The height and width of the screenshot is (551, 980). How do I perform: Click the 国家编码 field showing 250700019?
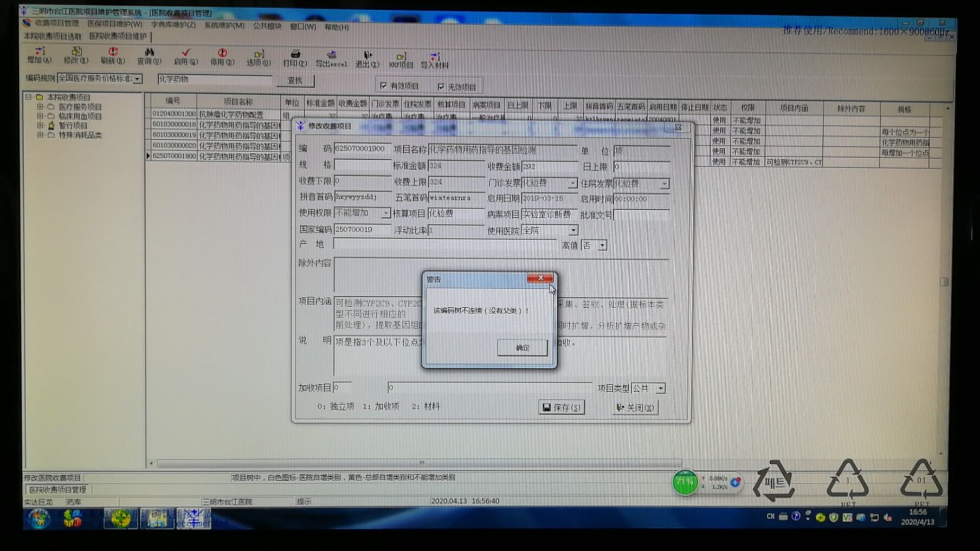362,230
